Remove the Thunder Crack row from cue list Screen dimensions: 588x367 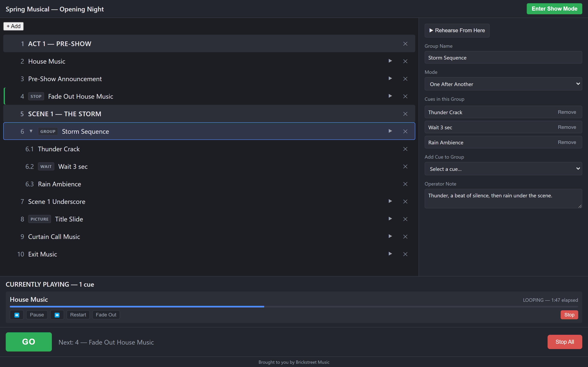coord(405,149)
